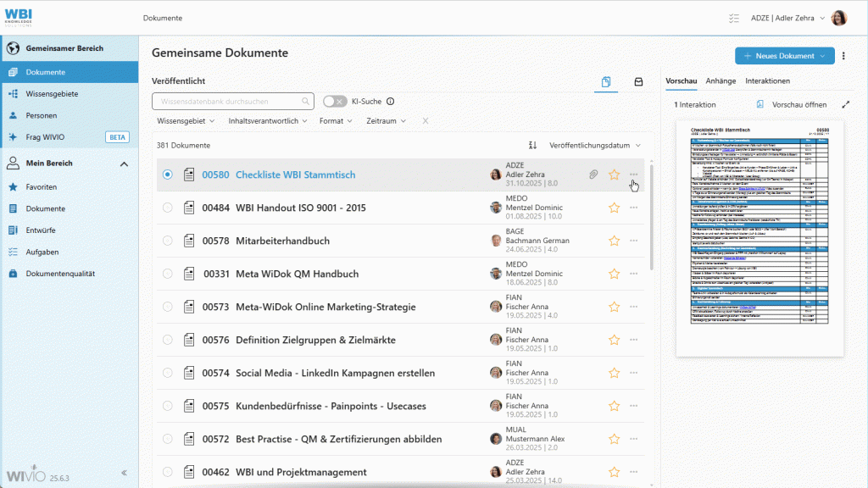Viewport: 868px width, 488px height.
Task: Click the sort icon beside Veröffentlichungsdatum
Action: pos(532,146)
